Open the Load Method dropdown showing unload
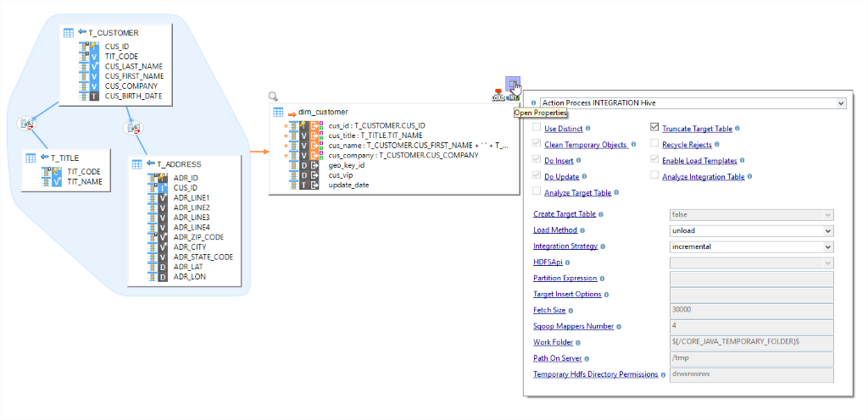868x420 pixels. pyautogui.click(x=752, y=230)
